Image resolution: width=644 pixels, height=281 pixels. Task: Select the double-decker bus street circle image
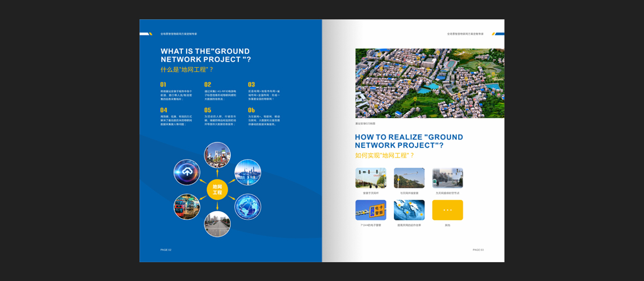(x=187, y=207)
